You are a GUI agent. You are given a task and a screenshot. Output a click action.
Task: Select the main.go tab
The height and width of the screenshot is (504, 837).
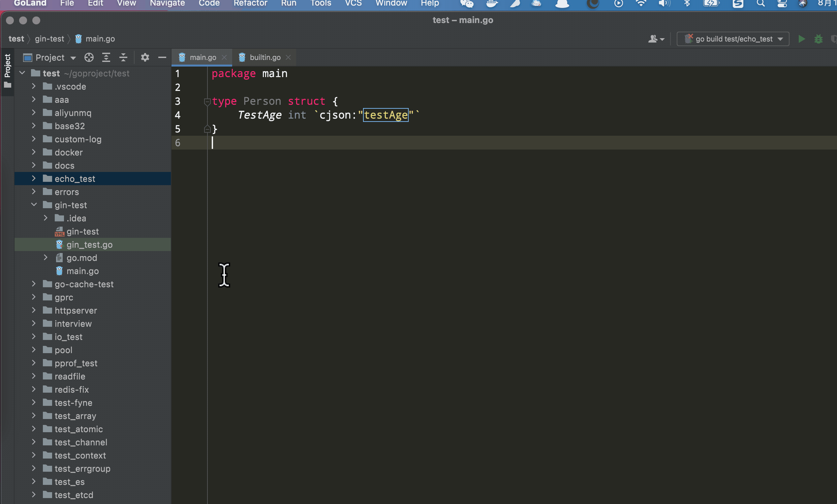pyautogui.click(x=203, y=57)
